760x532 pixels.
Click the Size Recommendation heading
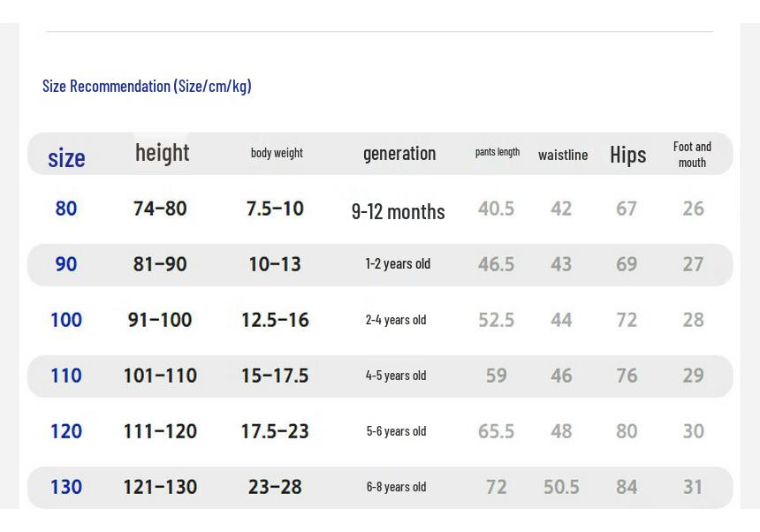tap(147, 86)
